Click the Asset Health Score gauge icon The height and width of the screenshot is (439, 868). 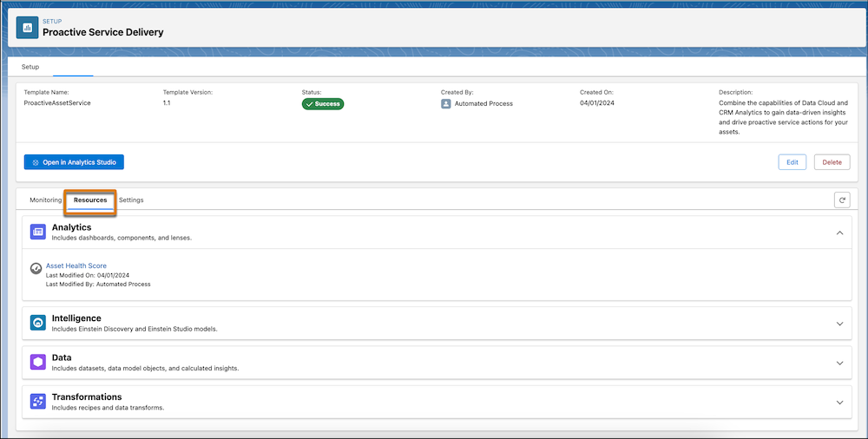pos(36,268)
